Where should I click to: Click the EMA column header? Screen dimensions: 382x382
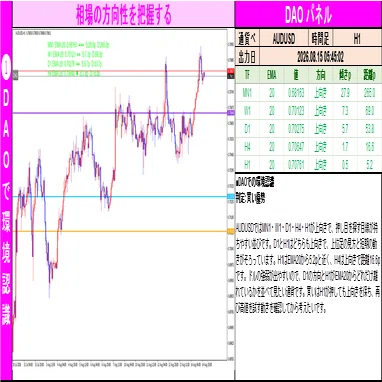272,74
